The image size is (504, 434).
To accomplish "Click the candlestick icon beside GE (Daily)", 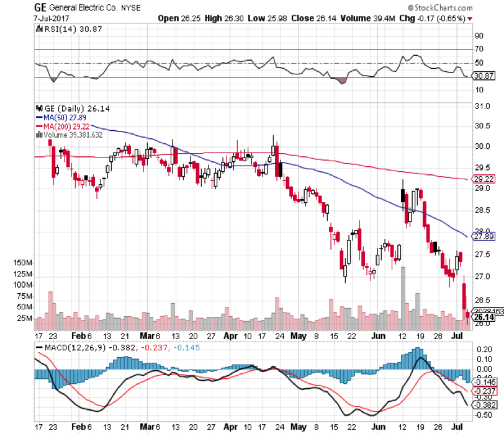I will 40,107.
